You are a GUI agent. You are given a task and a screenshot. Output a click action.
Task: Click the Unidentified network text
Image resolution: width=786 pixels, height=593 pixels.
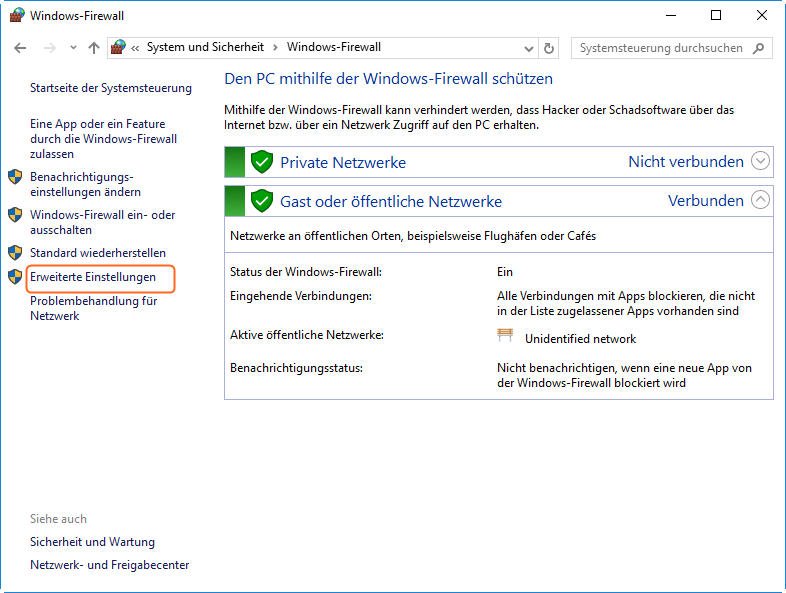tap(580, 339)
